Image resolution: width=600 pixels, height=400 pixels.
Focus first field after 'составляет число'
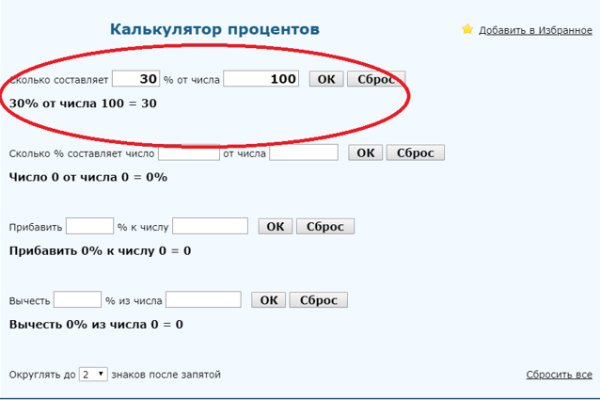pyautogui.click(x=189, y=153)
